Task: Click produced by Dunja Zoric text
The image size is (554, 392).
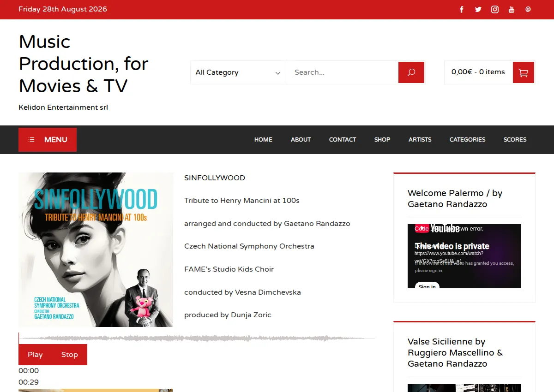Action: coord(228,315)
